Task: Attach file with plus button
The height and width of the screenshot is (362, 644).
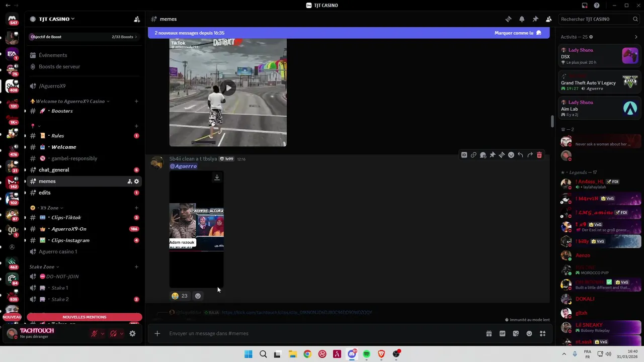Action: click(x=157, y=333)
